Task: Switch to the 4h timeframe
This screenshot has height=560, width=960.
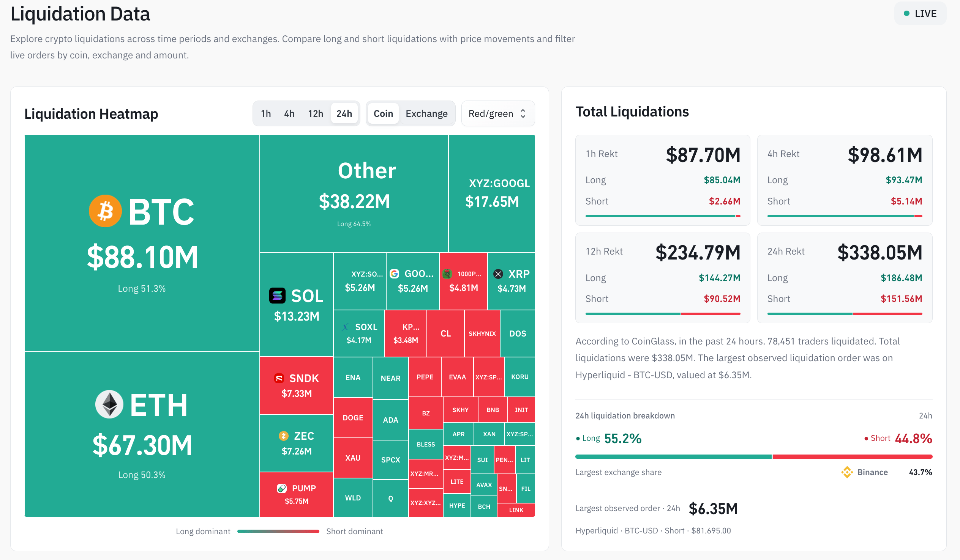Action: tap(289, 113)
